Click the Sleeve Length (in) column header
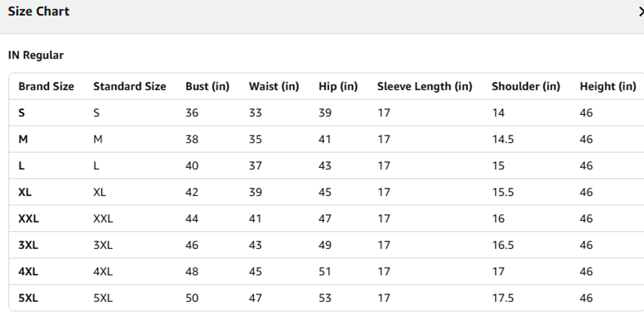644x315 pixels. coord(425,87)
